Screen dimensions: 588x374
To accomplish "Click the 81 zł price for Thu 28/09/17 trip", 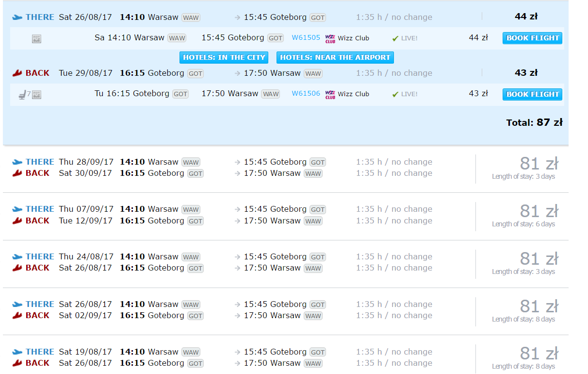I will [x=539, y=164].
